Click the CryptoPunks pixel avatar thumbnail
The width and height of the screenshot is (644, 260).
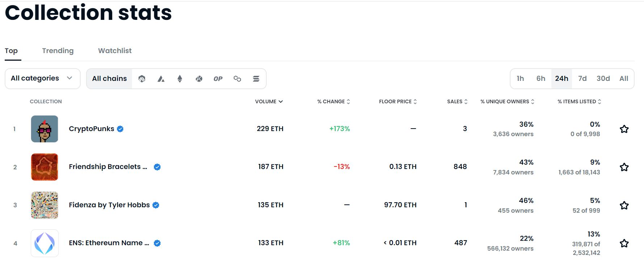(x=45, y=129)
